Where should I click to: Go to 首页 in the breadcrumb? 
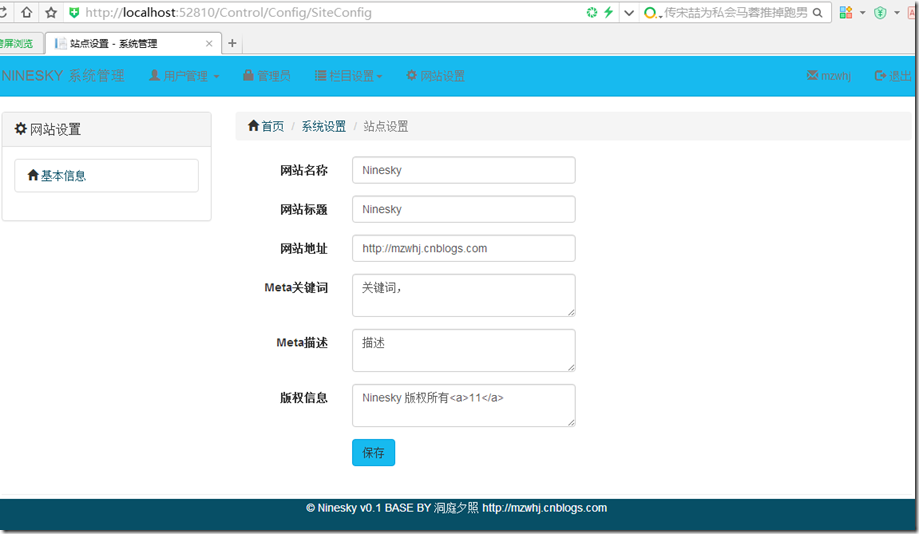pyautogui.click(x=266, y=126)
